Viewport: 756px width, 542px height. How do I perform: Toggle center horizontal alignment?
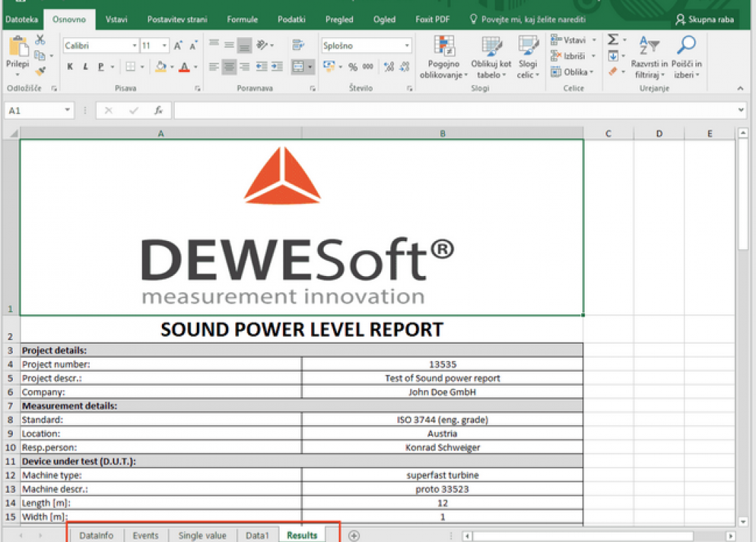(230, 66)
